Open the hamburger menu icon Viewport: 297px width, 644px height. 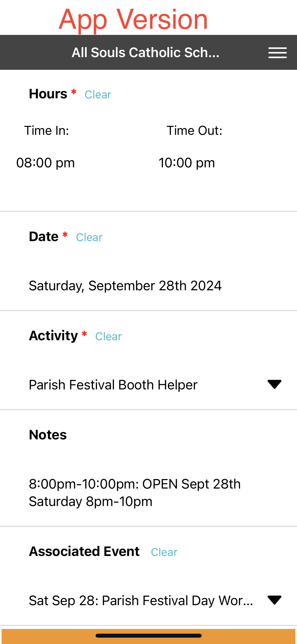277,53
